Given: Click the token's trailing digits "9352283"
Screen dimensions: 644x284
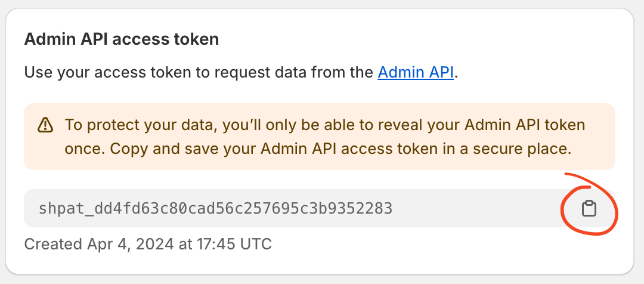Looking at the screenshot, I should [359, 208].
